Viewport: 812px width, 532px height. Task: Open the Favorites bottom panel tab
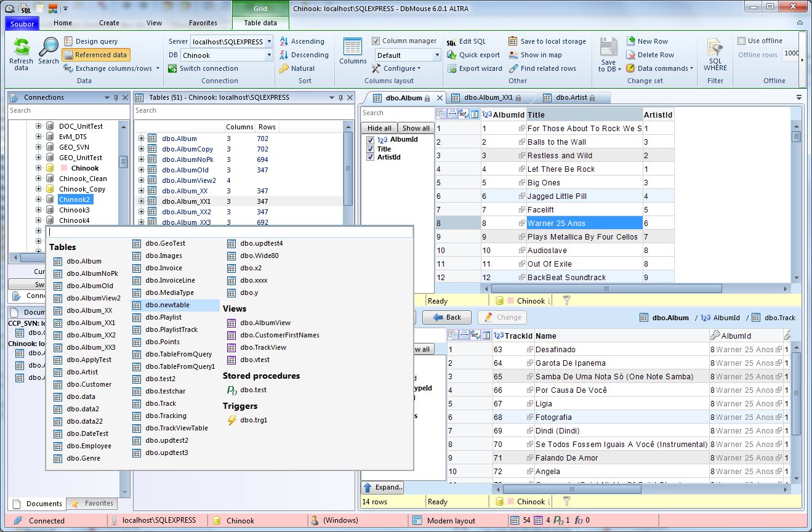[x=93, y=503]
